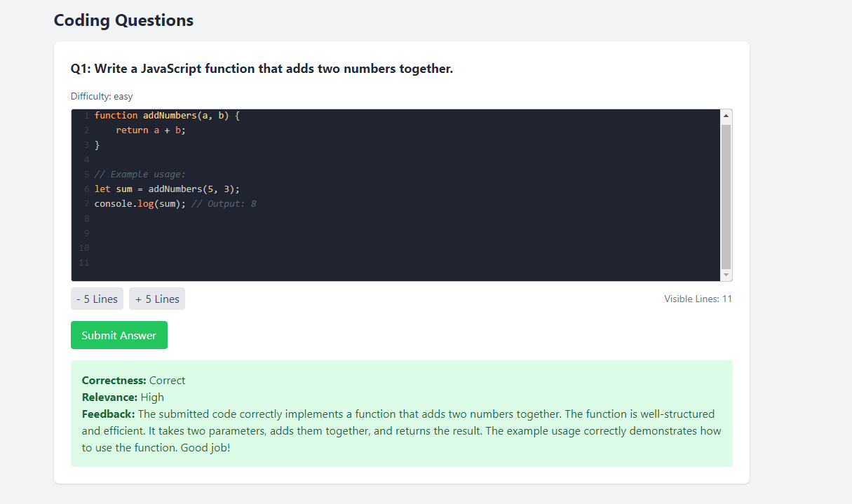
Task: Click the 'Coding Questions' heading
Action: click(123, 20)
